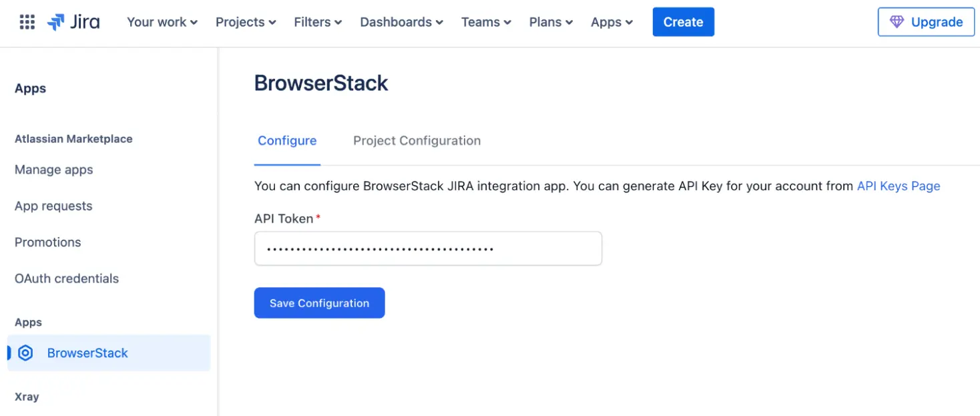Open App requests from the sidebar
This screenshot has height=416, width=980.
coord(53,206)
